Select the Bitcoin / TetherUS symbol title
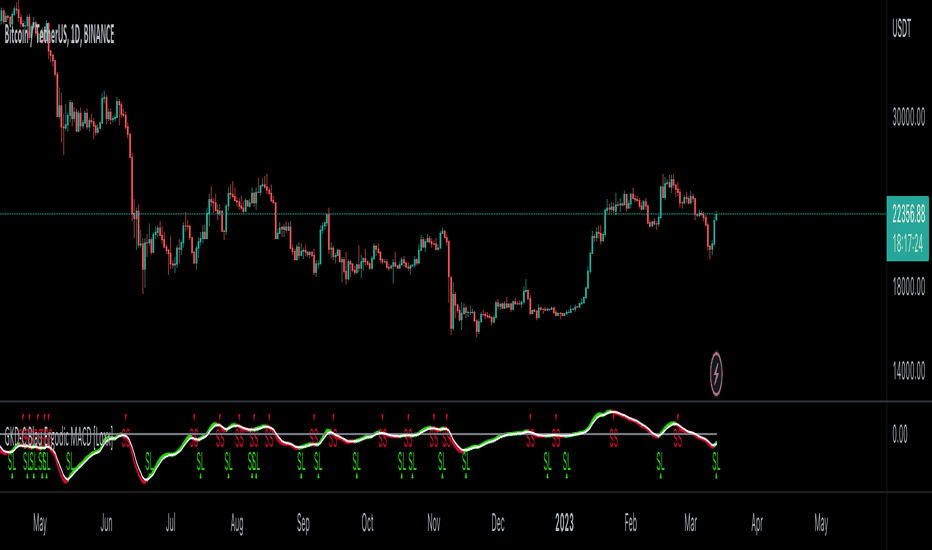 pos(59,35)
